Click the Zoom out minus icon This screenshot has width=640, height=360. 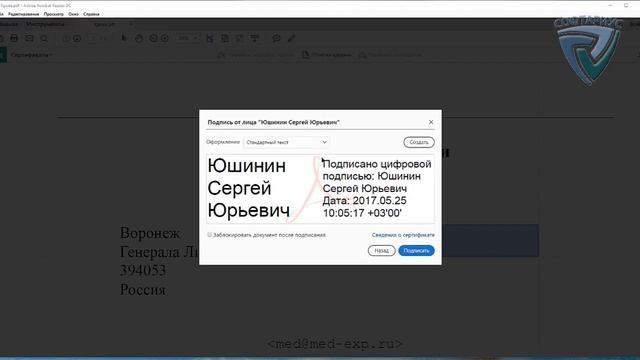coord(153,38)
